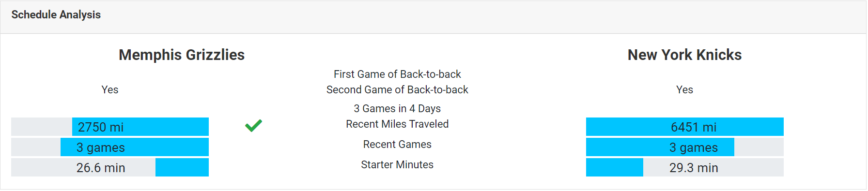Click the Recent Miles Traveled label
The height and width of the screenshot is (191, 868).
(x=397, y=124)
